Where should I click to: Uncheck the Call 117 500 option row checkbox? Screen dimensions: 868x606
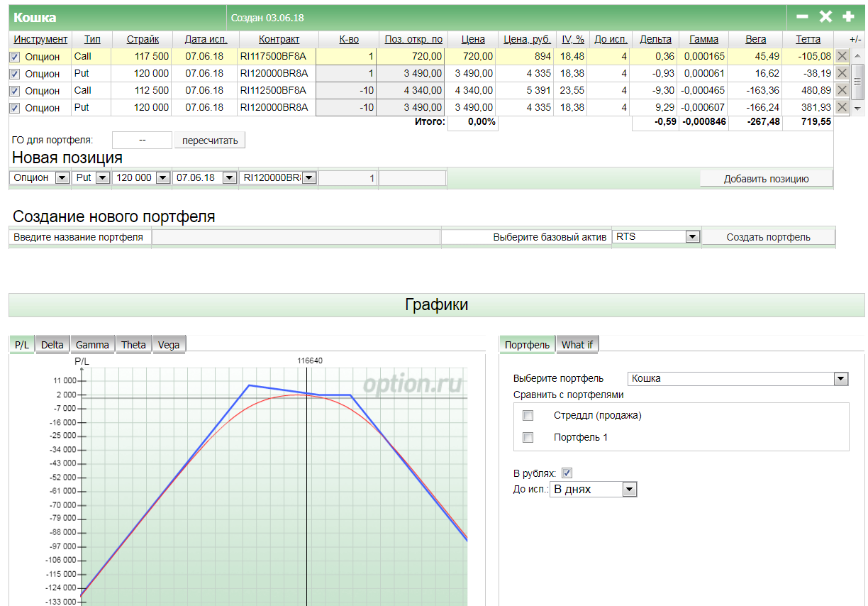pyautogui.click(x=15, y=57)
